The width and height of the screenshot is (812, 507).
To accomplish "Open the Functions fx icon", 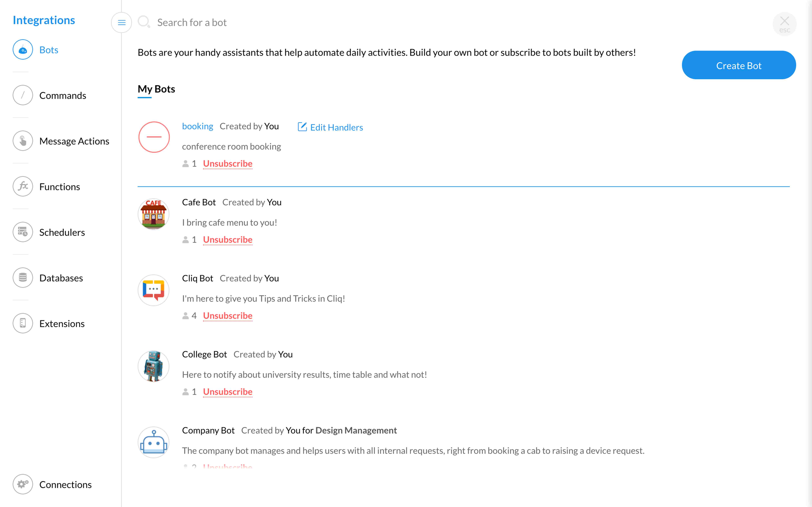I will [23, 186].
